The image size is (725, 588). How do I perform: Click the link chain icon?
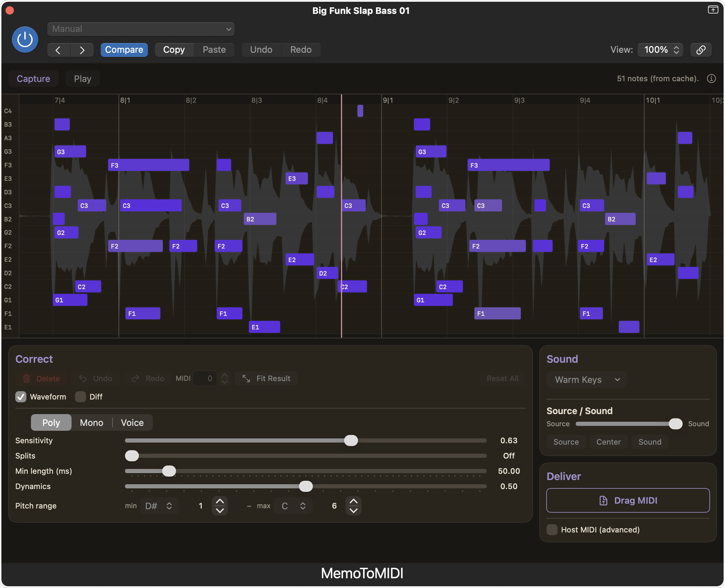701,50
